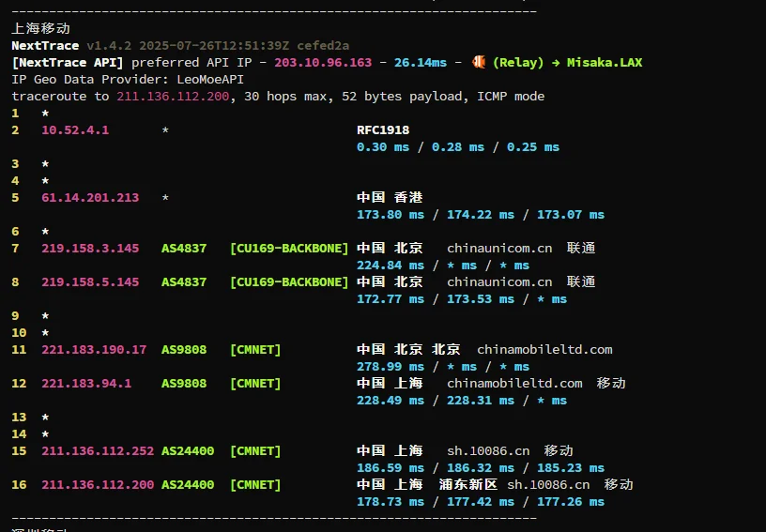Click the 186.59 ms latency value

tap(391, 467)
